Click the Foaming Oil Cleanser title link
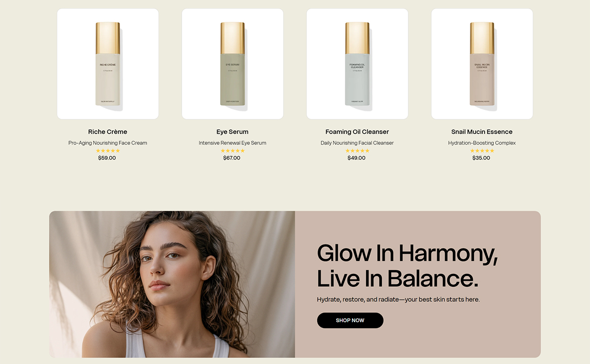The image size is (590, 364). click(x=357, y=132)
